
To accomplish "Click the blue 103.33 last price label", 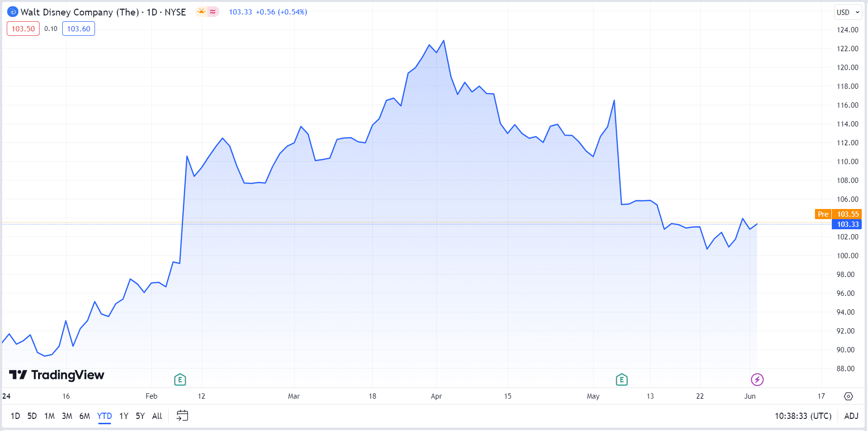I will [x=847, y=224].
